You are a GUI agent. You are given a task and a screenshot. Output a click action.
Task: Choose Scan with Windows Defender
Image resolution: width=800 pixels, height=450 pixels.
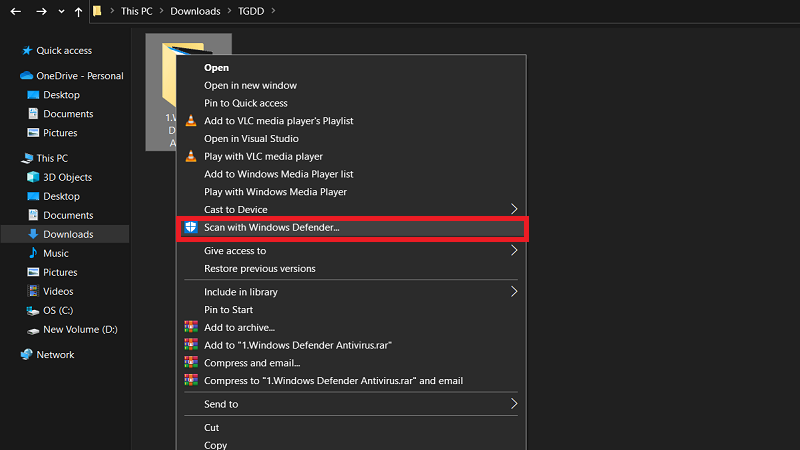[272, 228]
